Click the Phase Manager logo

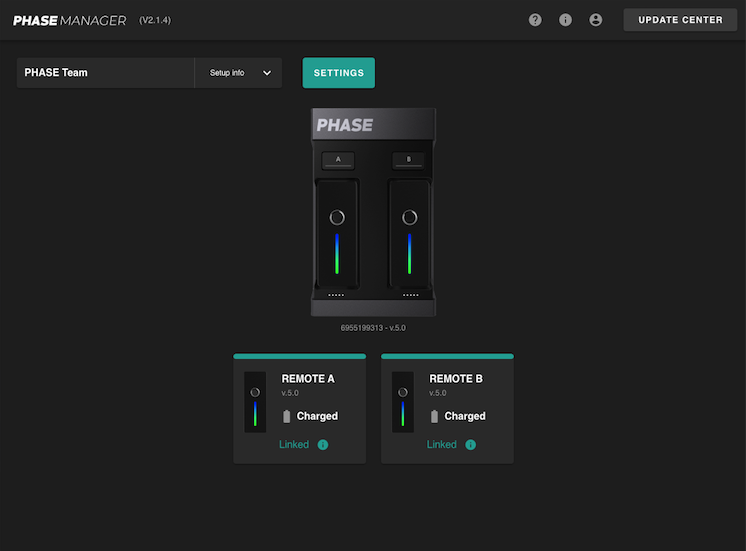click(69, 20)
